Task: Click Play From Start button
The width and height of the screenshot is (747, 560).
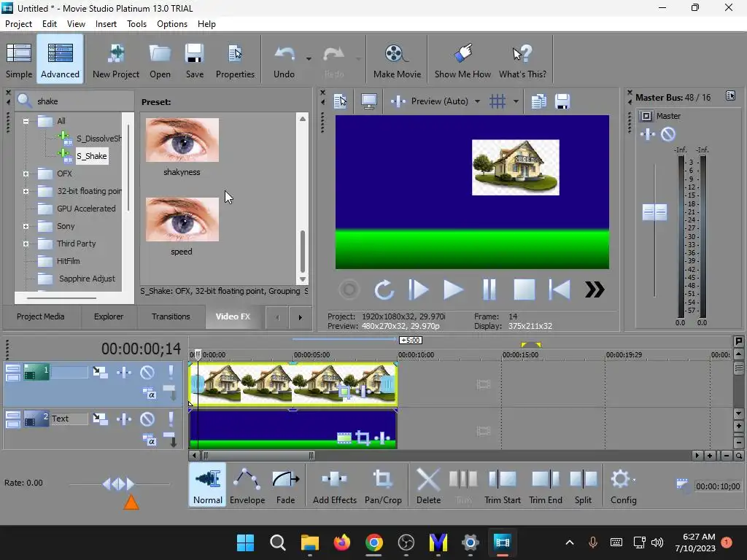Action: pyautogui.click(x=418, y=289)
